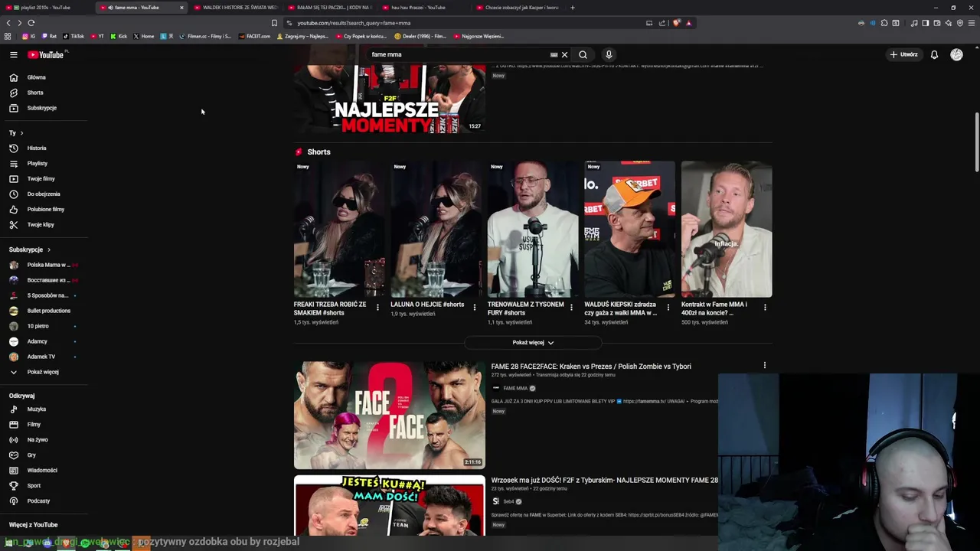Screen dimensions: 980x551
Task: Open options for FAME 28 FACE2FACE video
Action: pos(764,366)
